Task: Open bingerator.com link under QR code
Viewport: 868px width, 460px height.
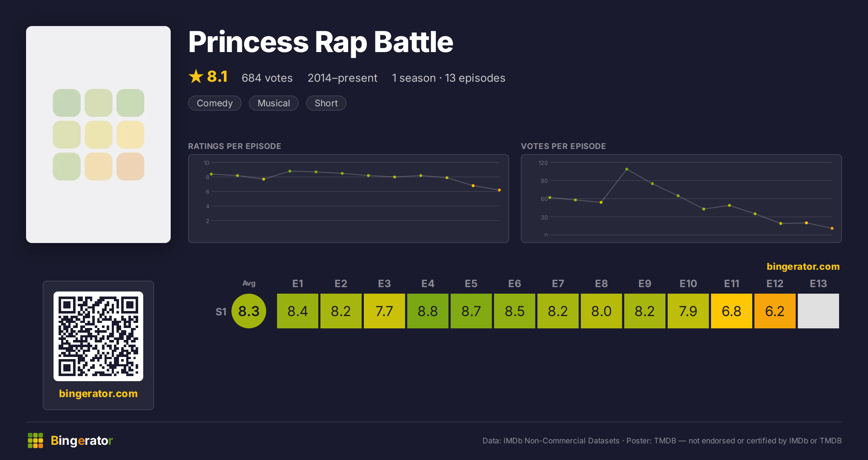Action: point(98,393)
